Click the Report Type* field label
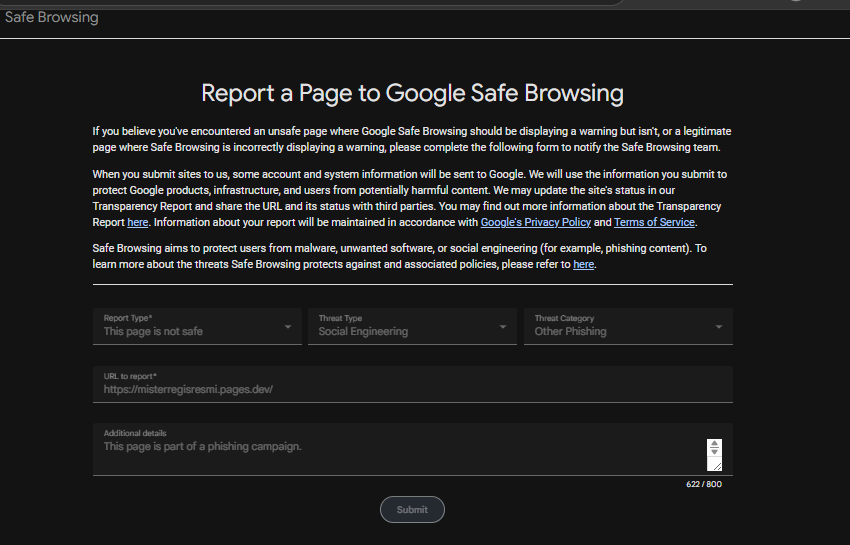The image size is (850, 545). [x=128, y=318]
